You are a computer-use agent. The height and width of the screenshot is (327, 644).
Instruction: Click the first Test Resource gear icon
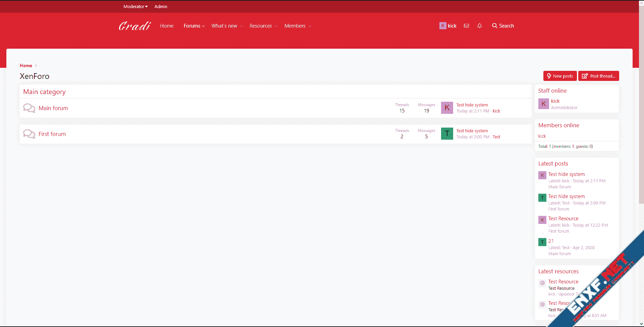(x=542, y=283)
